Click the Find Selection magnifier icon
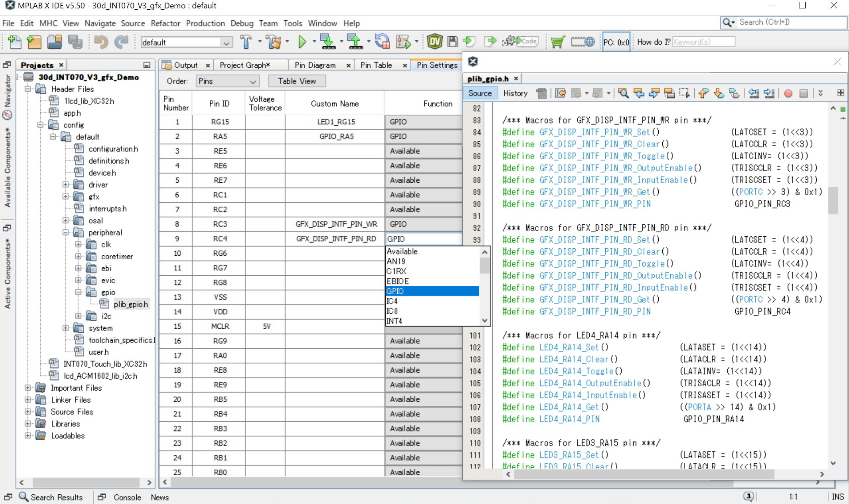Image resolution: width=849 pixels, height=504 pixels. click(623, 93)
